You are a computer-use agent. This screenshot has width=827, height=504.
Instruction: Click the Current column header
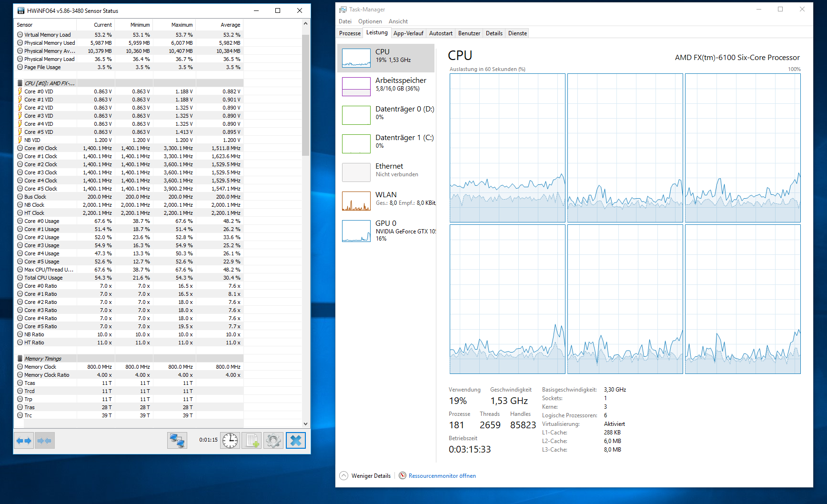point(95,25)
